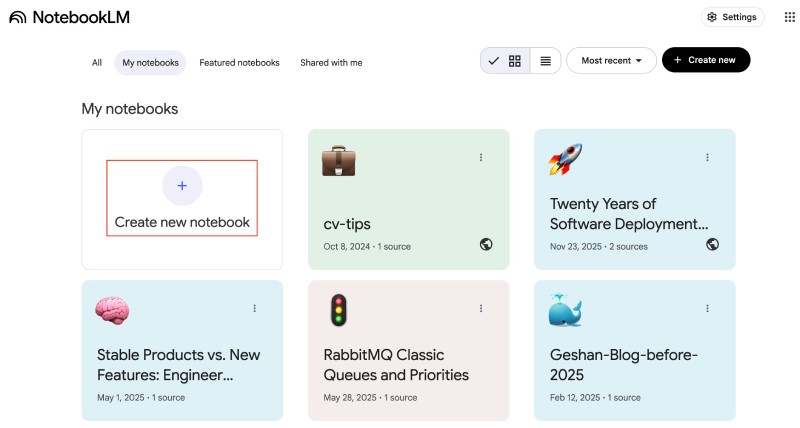Open options menu for RabbitMQ notebook
The width and height of the screenshot is (800, 428).
coord(481,309)
